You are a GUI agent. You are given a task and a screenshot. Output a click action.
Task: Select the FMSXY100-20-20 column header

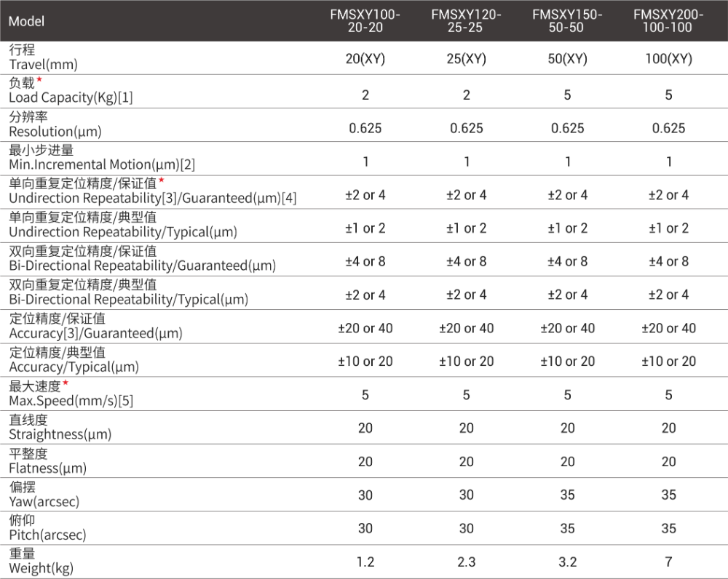pos(365,21)
